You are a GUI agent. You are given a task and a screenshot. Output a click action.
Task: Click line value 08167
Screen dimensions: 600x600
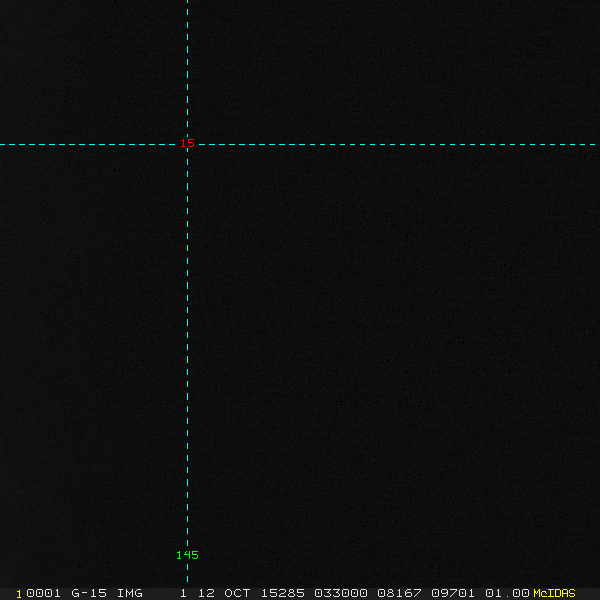click(399, 593)
